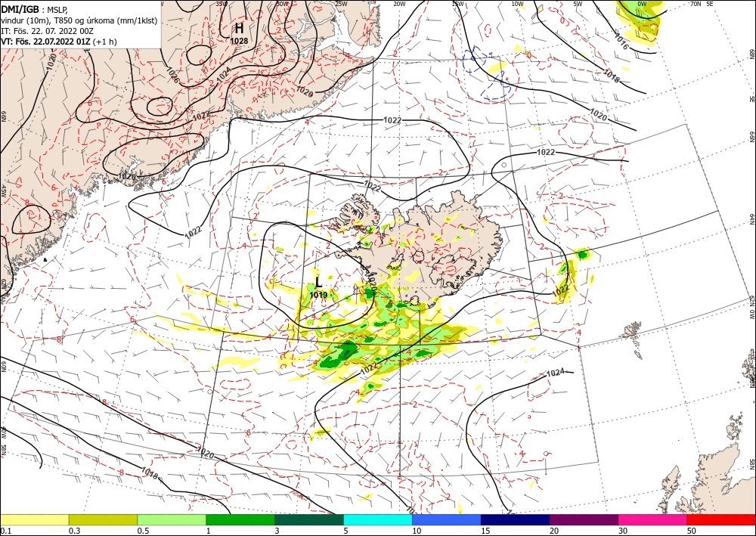Click the L low-pressure marker southwest of Iceland

point(318,283)
